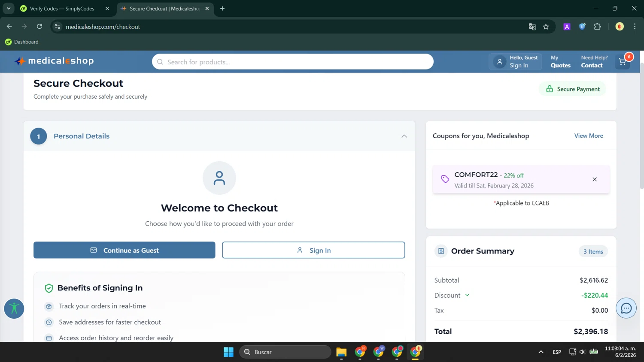644x362 pixels.
Task: Click View More coupons
Action: 589,136
